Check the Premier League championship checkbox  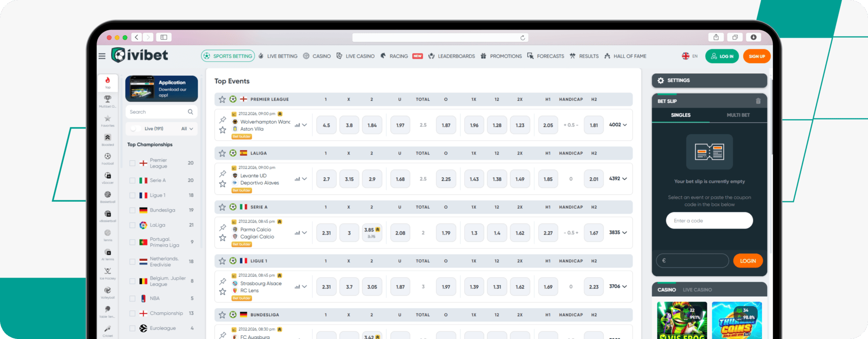pyautogui.click(x=132, y=163)
